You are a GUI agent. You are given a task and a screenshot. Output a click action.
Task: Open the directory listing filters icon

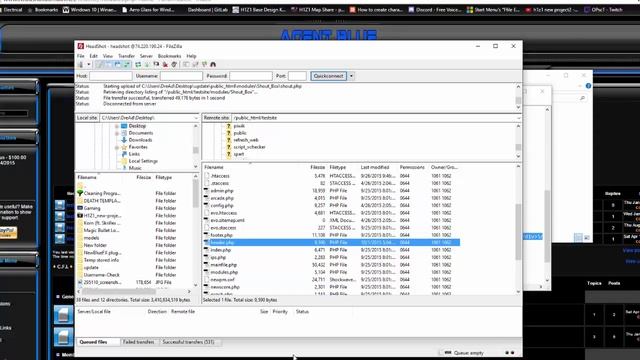click(186, 64)
